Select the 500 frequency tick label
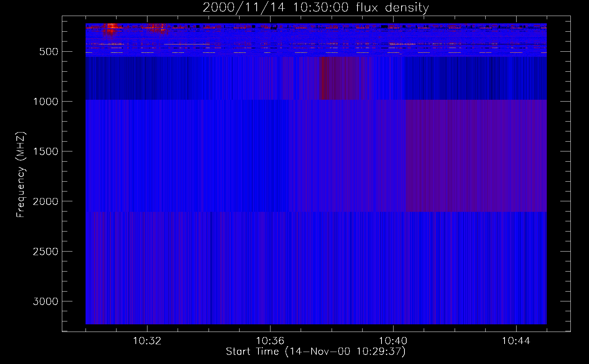 pos(49,52)
